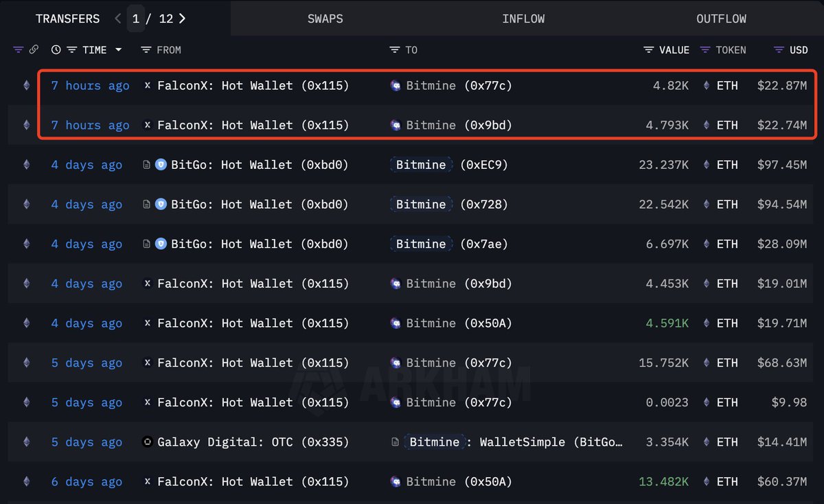Open the FROM column filter
Image resolution: width=824 pixels, height=504 pixels.
click(x=146, y=50)
